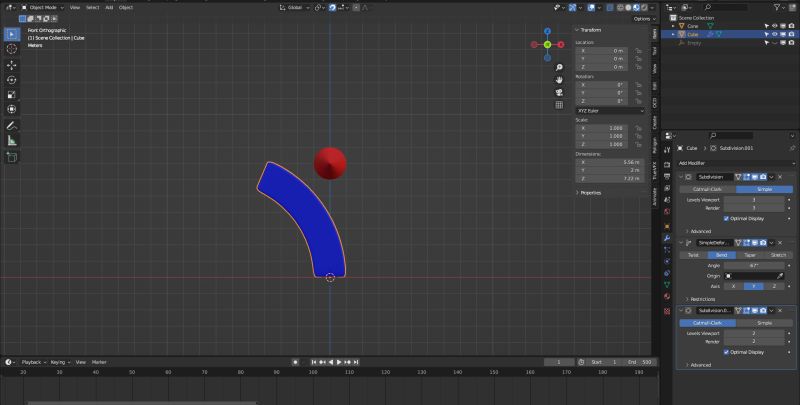Open the viewport View menu

[x=75, y=8]
